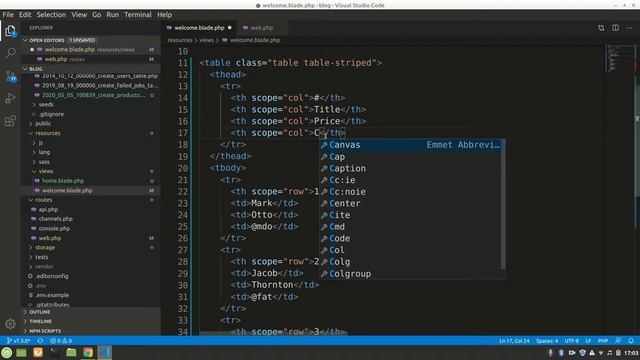The width and height of the screenshot is (640, 360).
Task: Click the Ln 17, Col 24 status entry
Action: 514,341
